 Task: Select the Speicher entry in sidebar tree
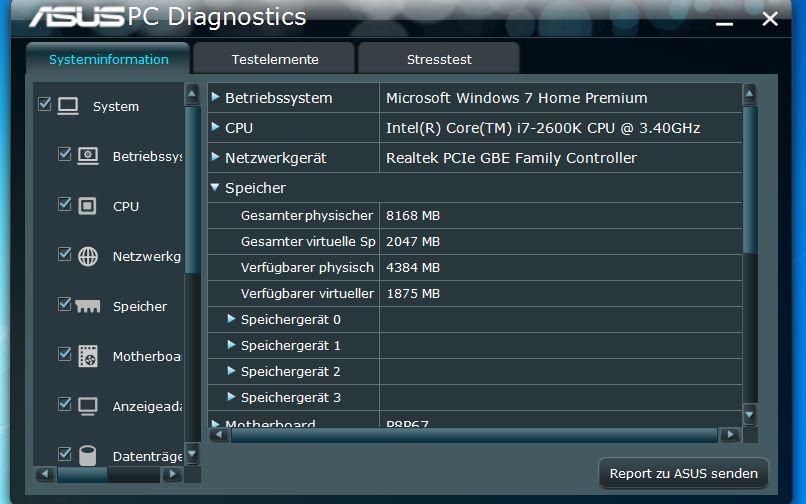(140, 307)
